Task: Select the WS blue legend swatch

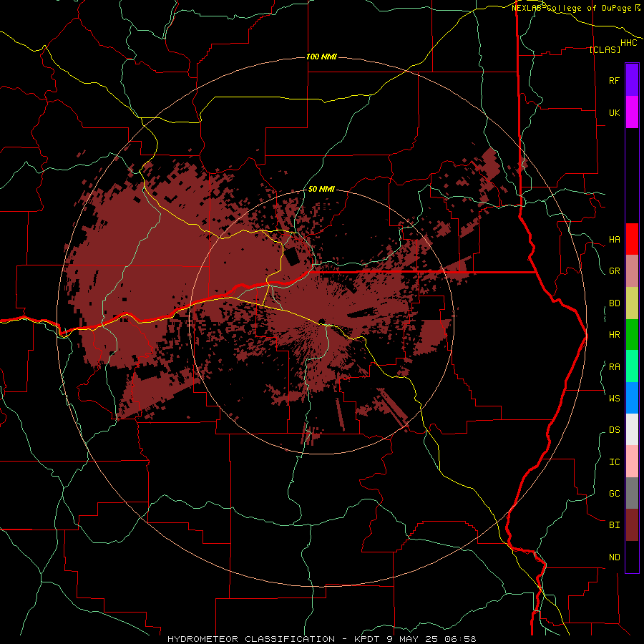Action: [x=632, y=398]
